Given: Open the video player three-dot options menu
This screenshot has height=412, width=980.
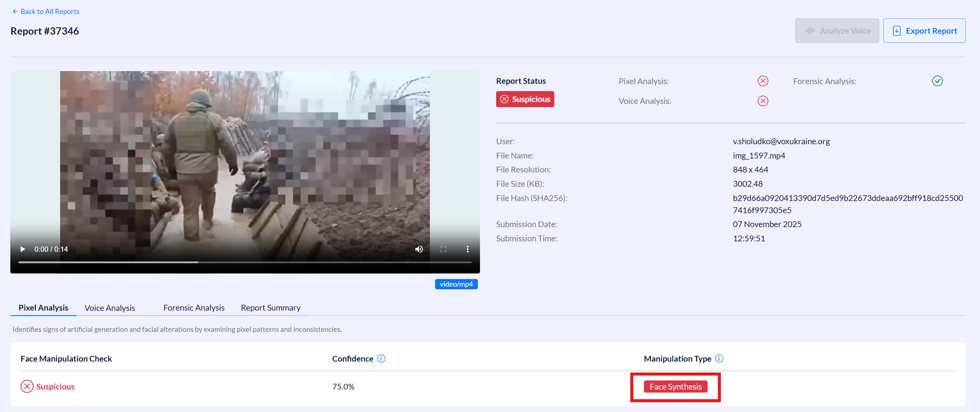Looking at the screenshot, I should click(x=468, y=249).
